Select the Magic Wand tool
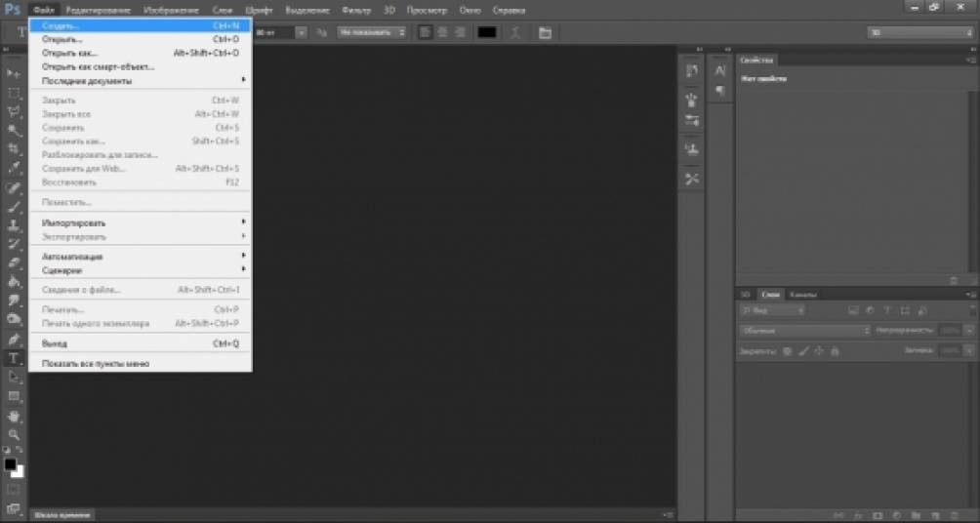Image resolution: width=980 pixels, height=523 pixels. [x=13, y=131]
